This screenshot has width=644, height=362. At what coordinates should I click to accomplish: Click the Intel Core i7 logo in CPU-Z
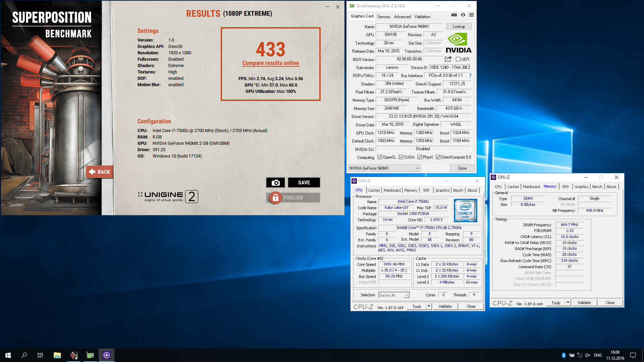pos(465,210)
